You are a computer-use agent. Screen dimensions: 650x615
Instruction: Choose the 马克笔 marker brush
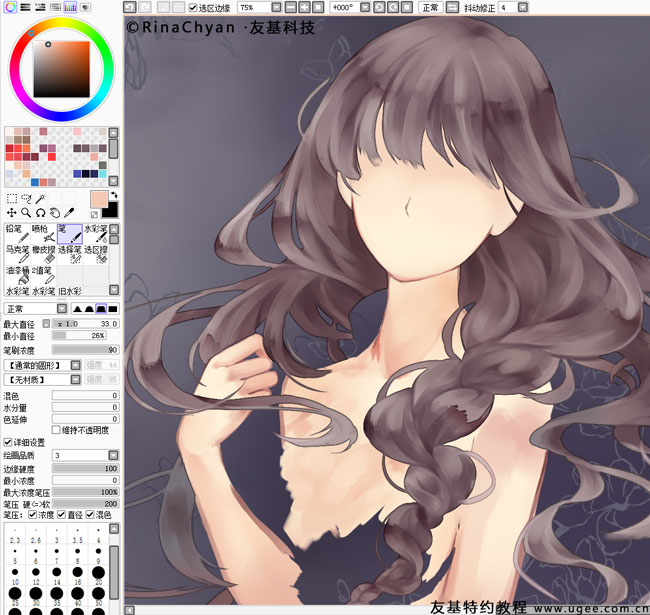[x=17, y=254]
